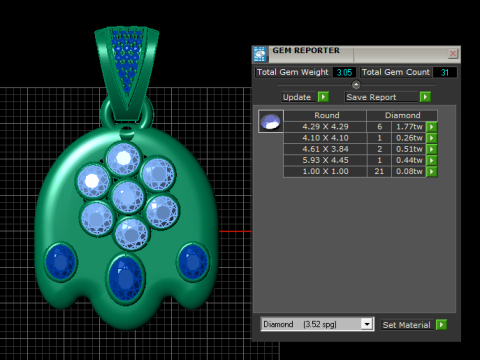The image size is (480, 360).
Task: Click the quantity 6 cell
Action: pos(379,127)
